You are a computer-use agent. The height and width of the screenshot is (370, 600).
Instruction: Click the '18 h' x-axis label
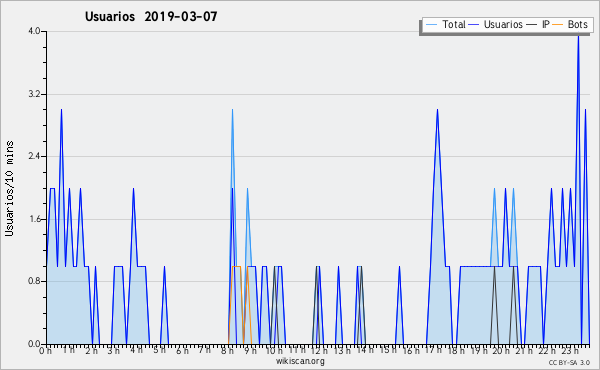pyautogui.click(x=456, y=351)
